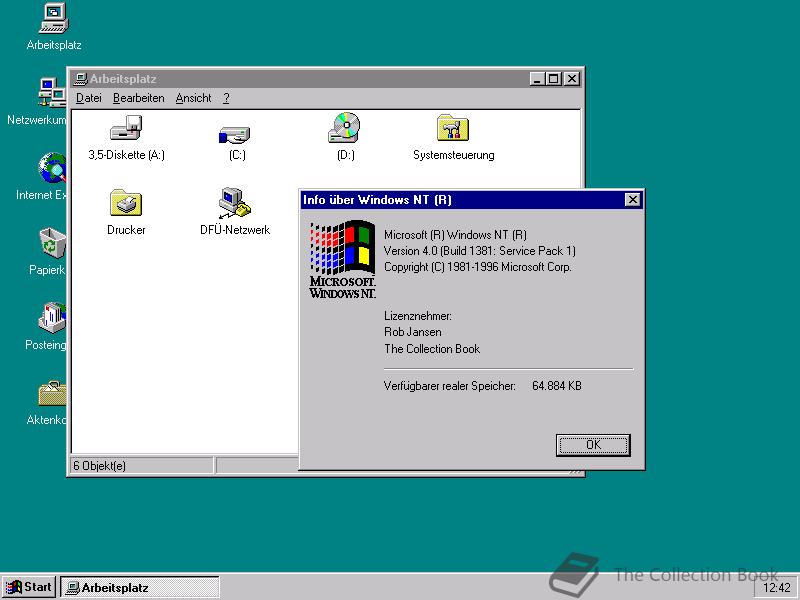Screen dimensions: 800x600
Task: Close the Info über Windows NT dialog
Action: 632,199
